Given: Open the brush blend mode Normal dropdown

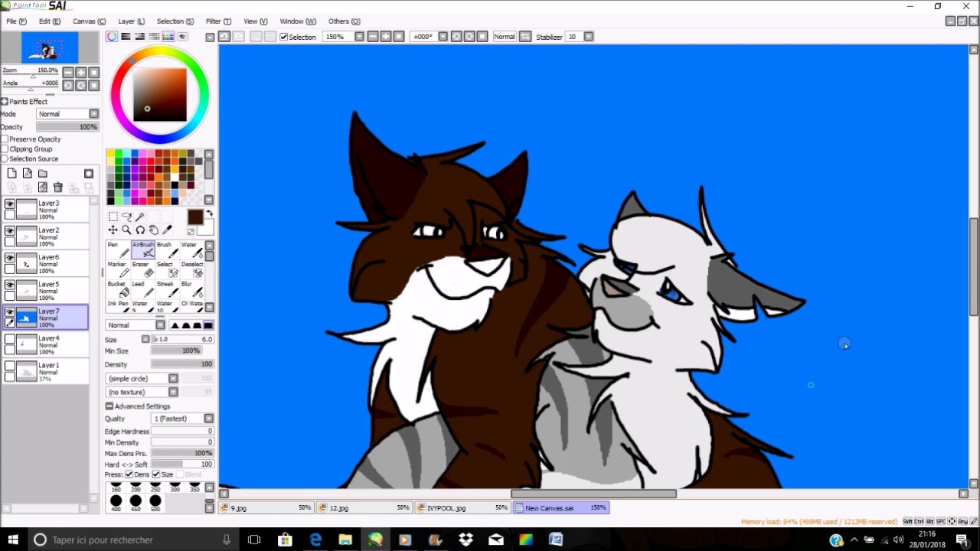Looking at the screenshot, I should (x=136, y=325).
